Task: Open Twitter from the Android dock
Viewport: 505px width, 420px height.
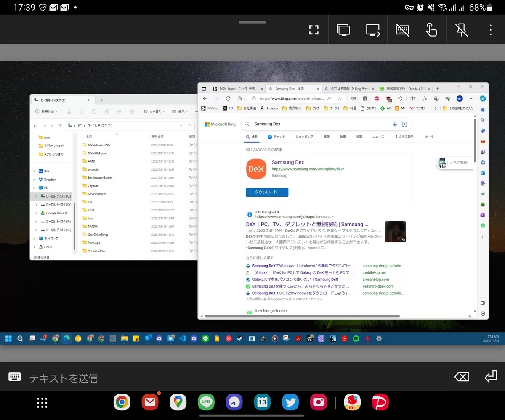Action: (290, 402)
